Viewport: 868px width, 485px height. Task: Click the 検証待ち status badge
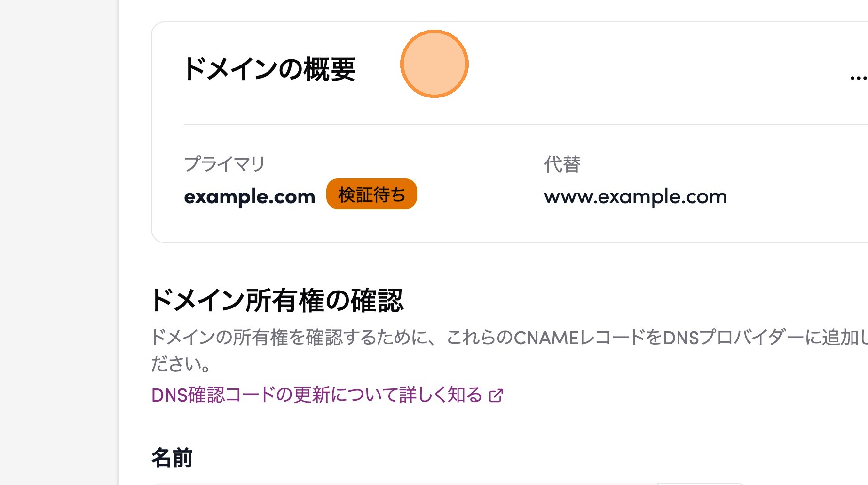[x=371, y=194]
